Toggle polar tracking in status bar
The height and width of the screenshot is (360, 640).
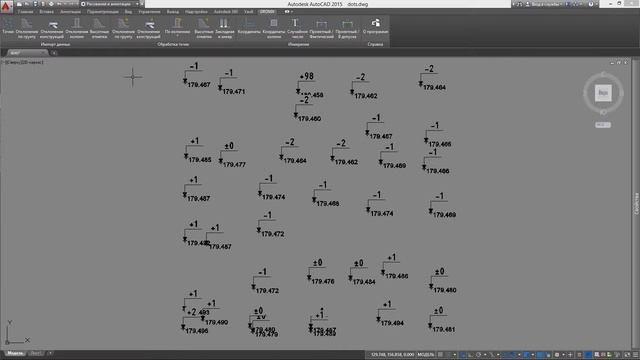point(478,355)
